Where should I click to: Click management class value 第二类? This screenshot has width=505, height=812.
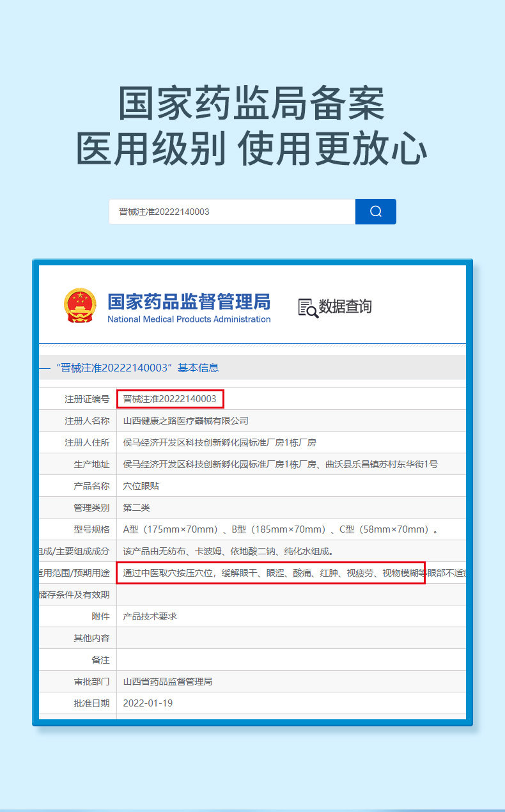coord(137,508)
